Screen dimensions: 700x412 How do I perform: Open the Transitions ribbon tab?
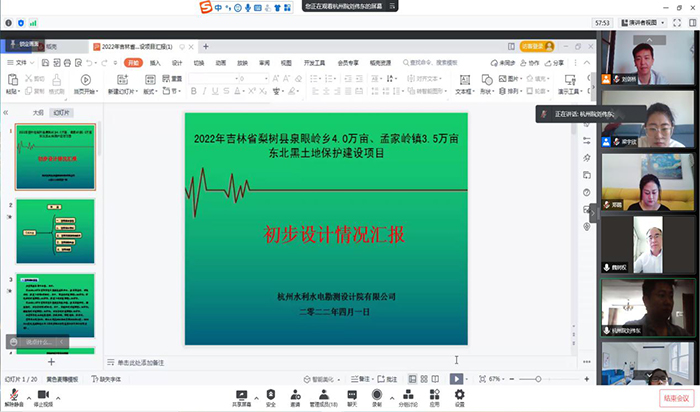coord(199,63)
